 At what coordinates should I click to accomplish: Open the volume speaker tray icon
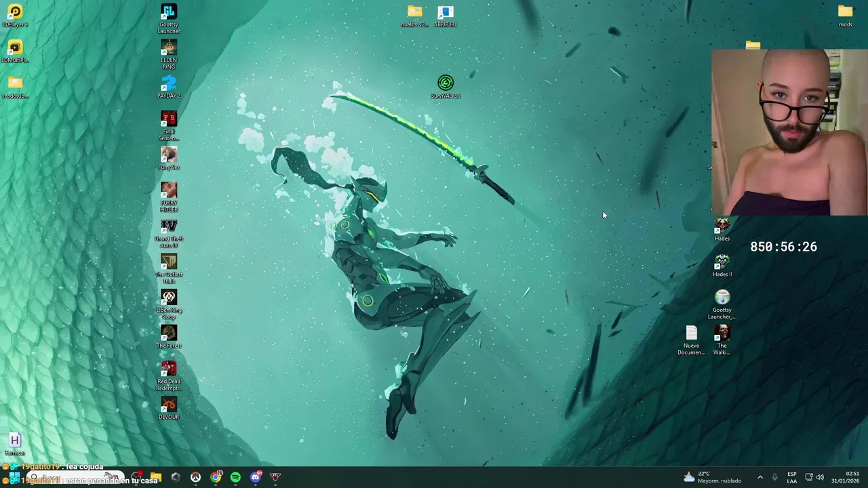820,477
